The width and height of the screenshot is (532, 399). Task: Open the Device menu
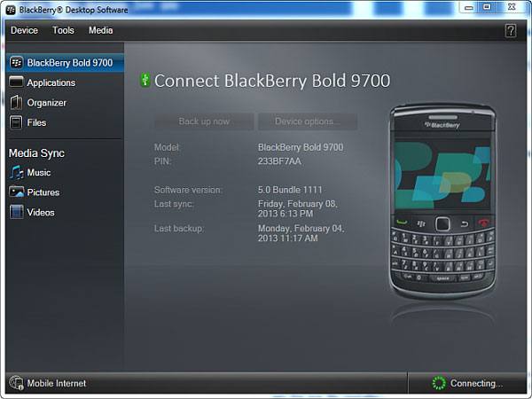click(x=24, y=30)
